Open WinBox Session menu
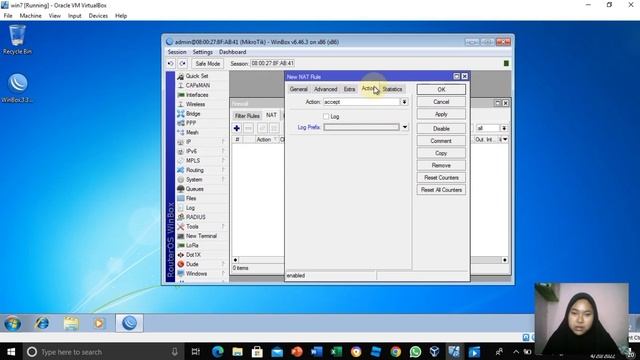This screenshot has width=640, height=360. pyautogui.click(x=177, y=52)
